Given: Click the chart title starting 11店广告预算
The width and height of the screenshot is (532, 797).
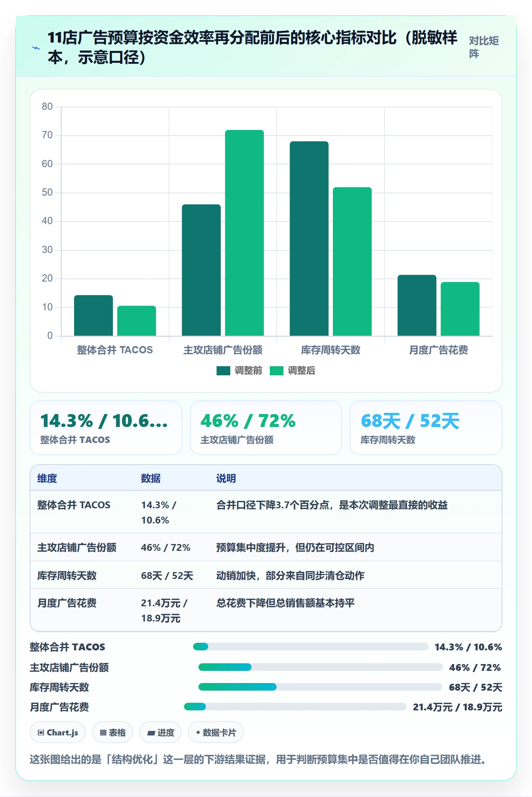Looking at the screenshot, I should pyautogui.click(x=252, y=47).
